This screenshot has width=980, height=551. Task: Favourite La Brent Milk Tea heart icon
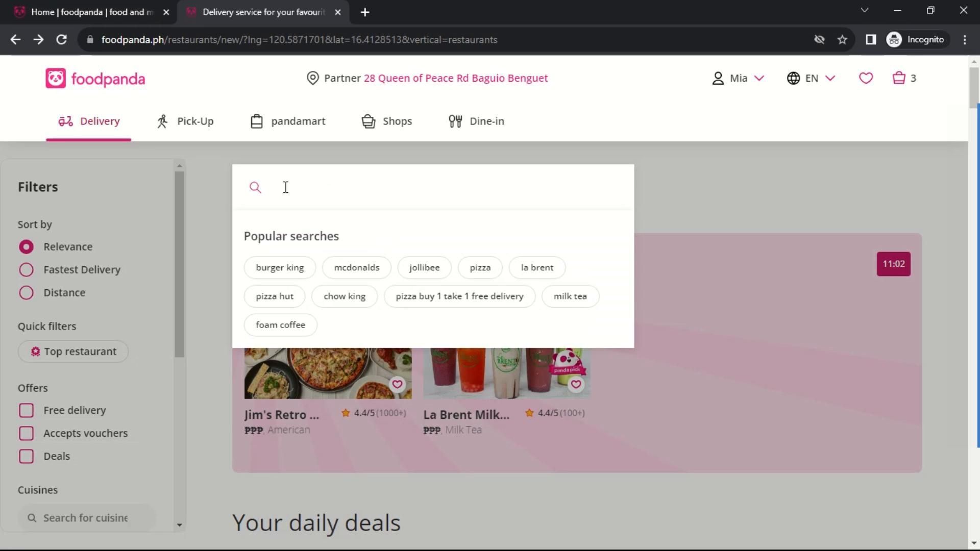576,385
